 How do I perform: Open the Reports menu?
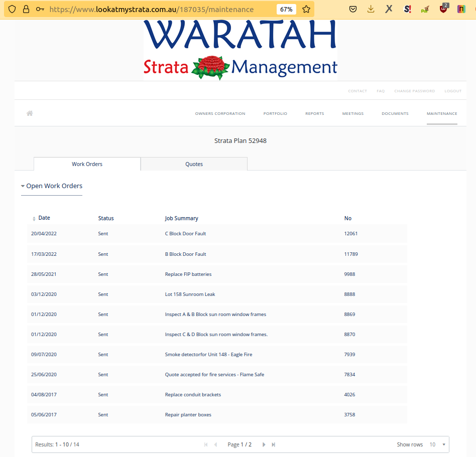[314, 114]
